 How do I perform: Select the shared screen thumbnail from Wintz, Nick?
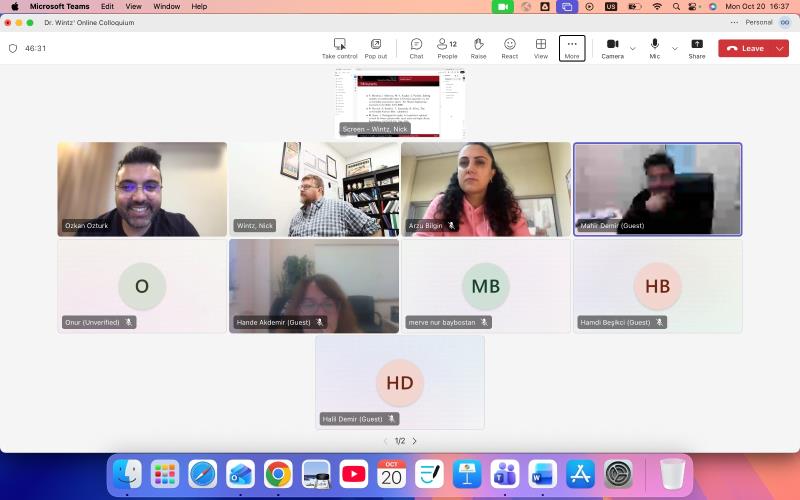pos(400,104)
